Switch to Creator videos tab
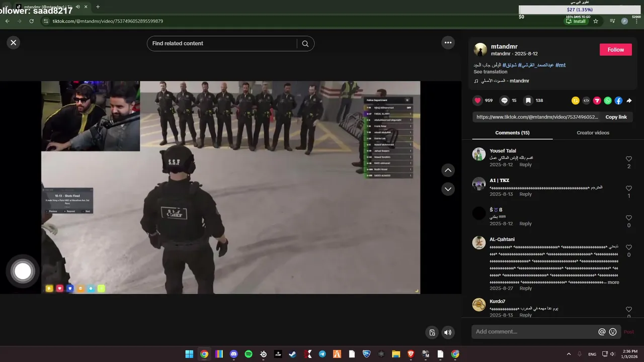The width and height of the screenshot is (644, 362). [593, 133]
